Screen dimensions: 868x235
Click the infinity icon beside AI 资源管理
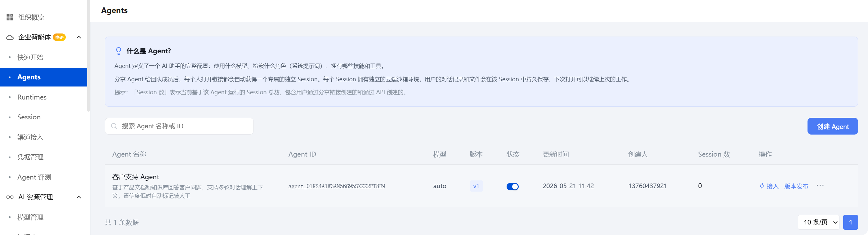point(10,197)
